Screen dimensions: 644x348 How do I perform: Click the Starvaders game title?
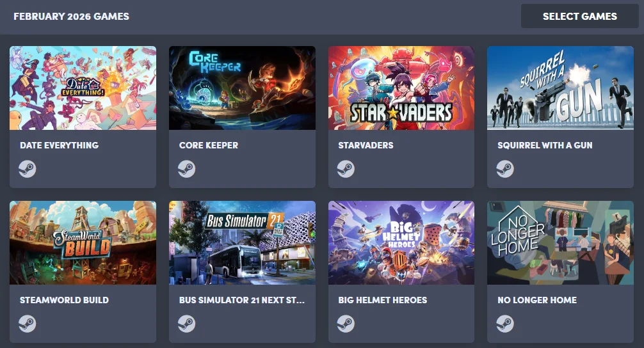pos(366,145)
